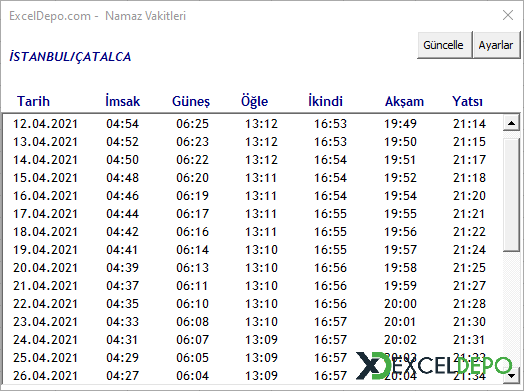Click the Yatsı column header
Screen dimensions: 524x391
(467, 101)
